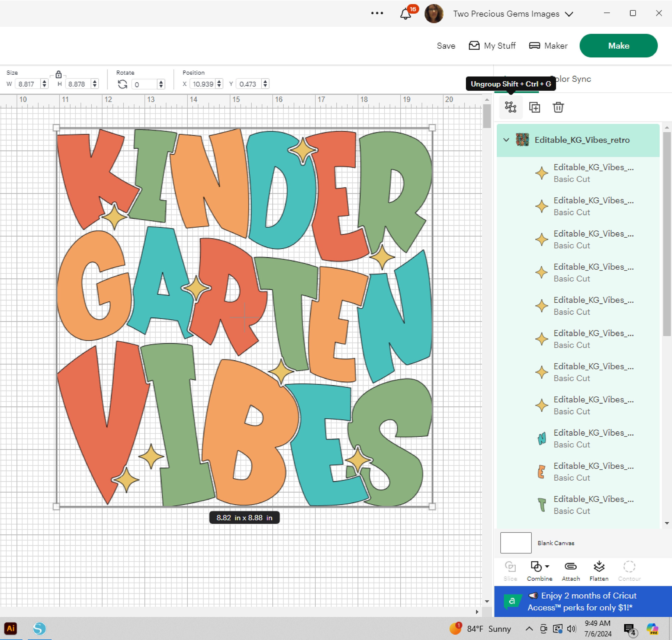Viewport: 672px width, 640px height.
Task: Decrease height using the H down arrow
Action: (x=95, y=86)
